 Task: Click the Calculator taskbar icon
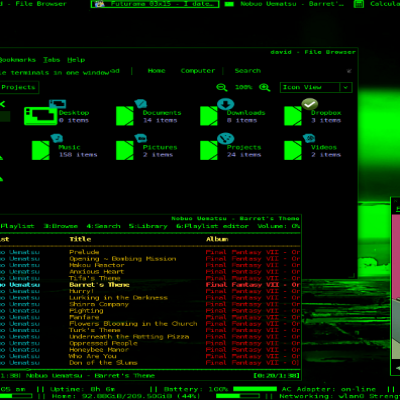(359, 4)
